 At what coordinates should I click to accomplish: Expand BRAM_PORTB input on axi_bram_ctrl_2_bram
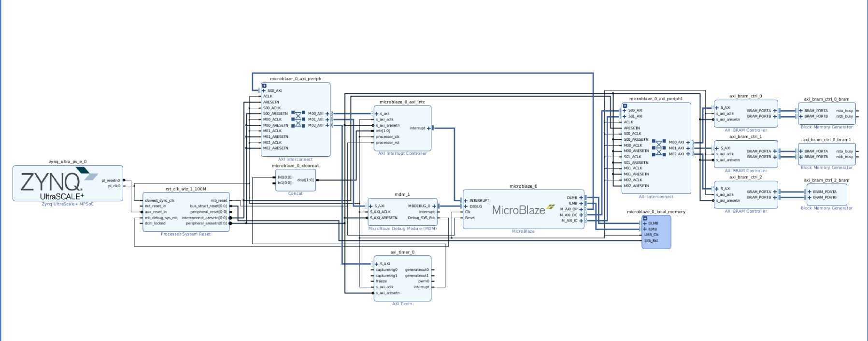810,198
